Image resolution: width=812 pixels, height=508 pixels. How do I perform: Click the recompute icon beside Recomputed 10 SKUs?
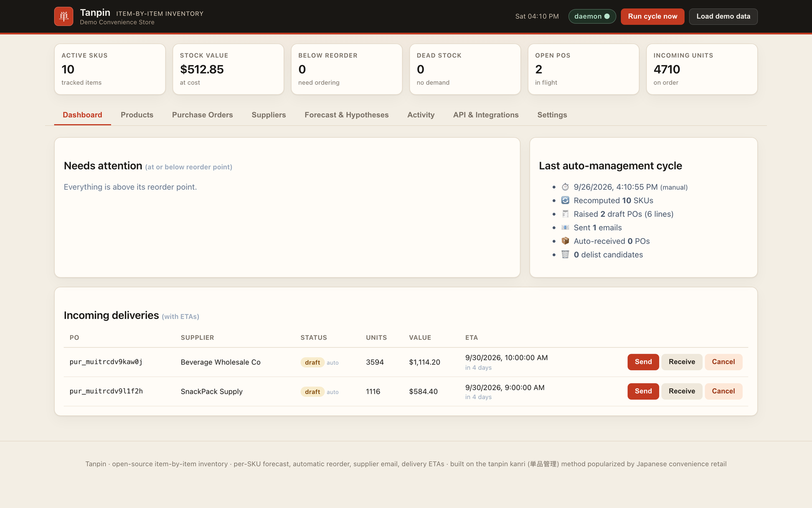[x=565, y=200]
